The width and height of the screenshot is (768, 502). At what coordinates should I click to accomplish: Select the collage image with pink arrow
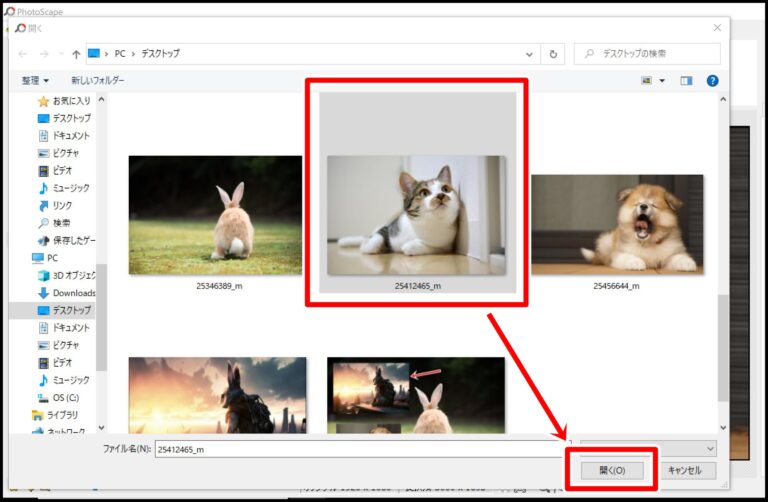click(416, 395)
